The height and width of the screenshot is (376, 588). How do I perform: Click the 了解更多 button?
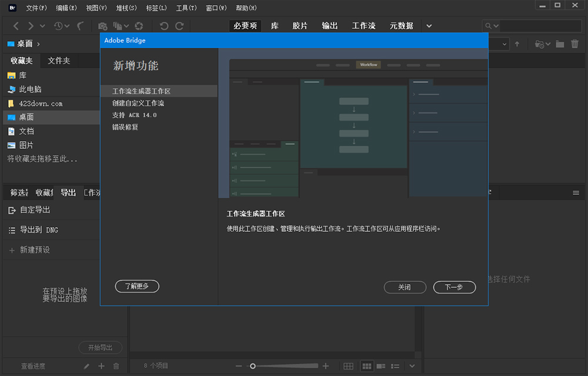tap(137, 287)
